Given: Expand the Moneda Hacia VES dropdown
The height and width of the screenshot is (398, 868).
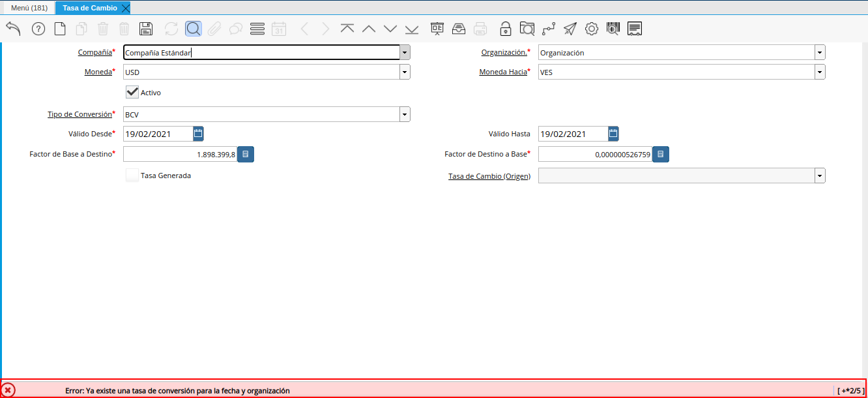Looking at the screenshot, I should (x=820, y=72).
